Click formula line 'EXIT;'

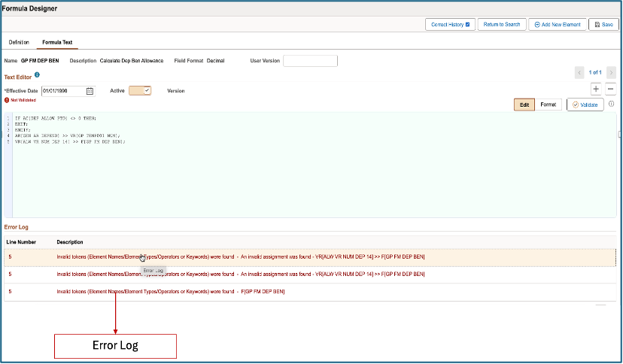pyautogui.click(x=22, y=124)
